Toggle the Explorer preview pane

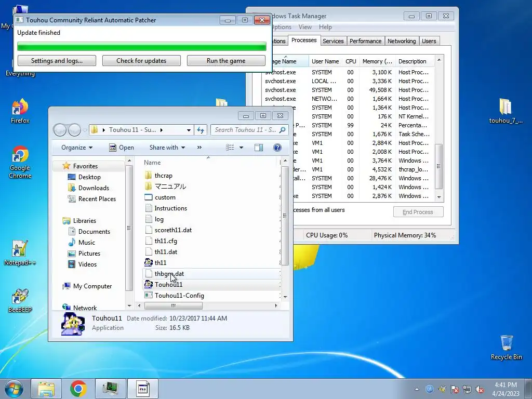[x=259, y=147]
